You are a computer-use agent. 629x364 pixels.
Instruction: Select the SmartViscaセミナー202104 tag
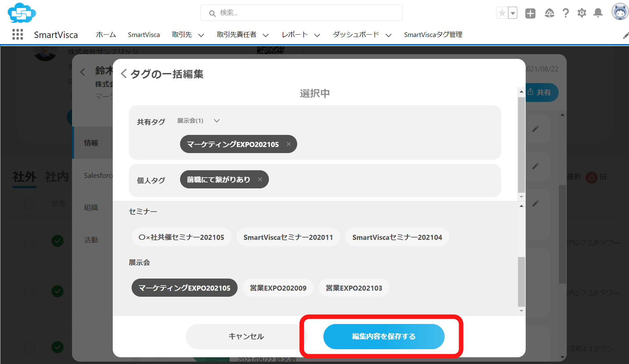pos(397,237)
